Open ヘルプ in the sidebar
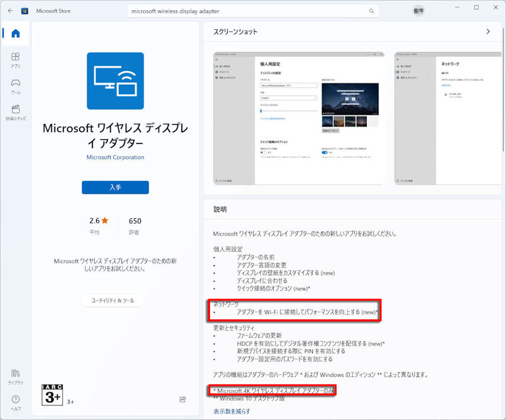Viewport: 506px width, 420px height. [15, 403]
